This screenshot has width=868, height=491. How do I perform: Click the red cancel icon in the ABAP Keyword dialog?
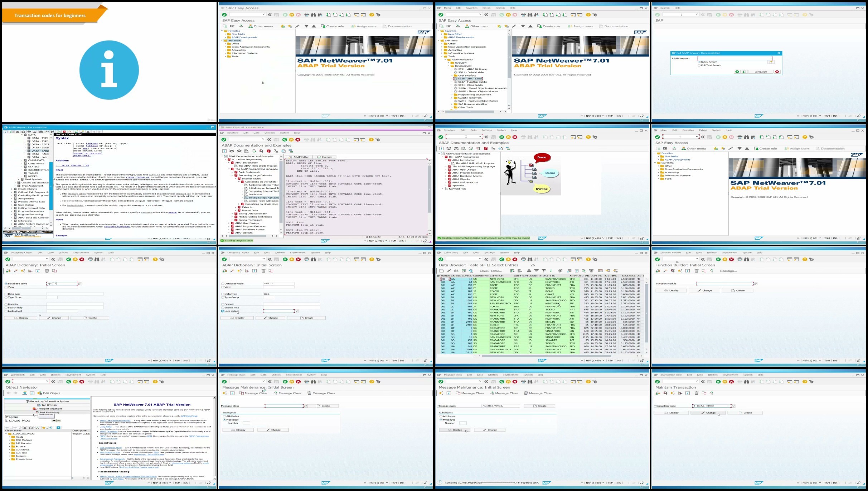coord(777,72)
